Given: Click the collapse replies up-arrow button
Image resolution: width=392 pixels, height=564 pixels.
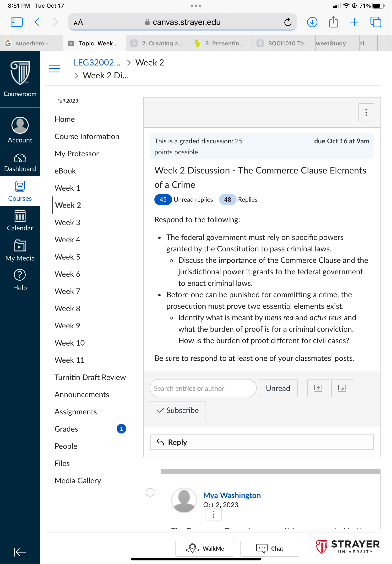Looking at the screenshot, I should pyautogui.click(x=318, y=388).
